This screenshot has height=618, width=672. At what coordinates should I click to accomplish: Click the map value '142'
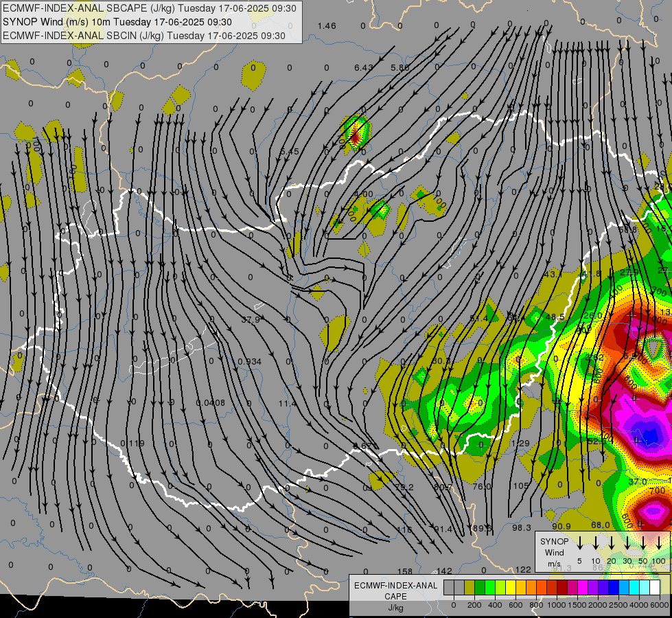tap(444, 571)
